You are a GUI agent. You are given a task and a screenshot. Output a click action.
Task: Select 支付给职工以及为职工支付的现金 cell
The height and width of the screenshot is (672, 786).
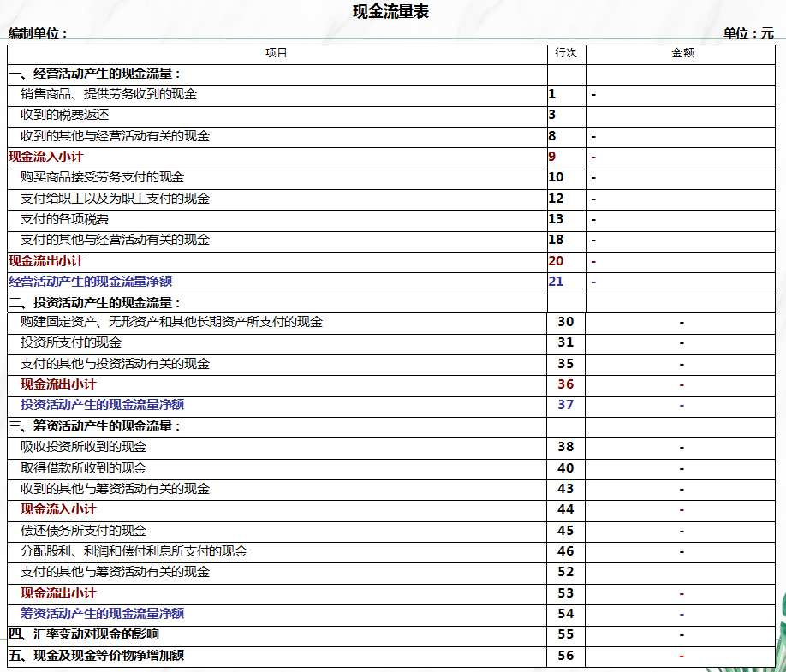click(277, 199)
